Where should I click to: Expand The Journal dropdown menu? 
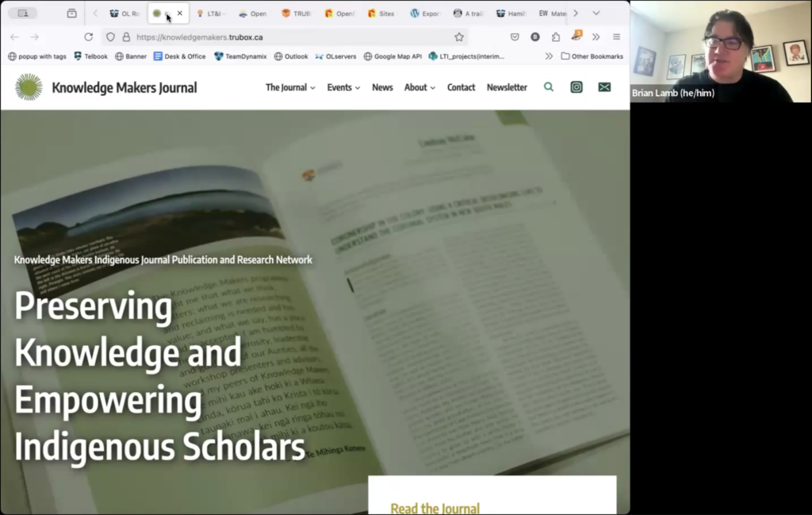290,87
